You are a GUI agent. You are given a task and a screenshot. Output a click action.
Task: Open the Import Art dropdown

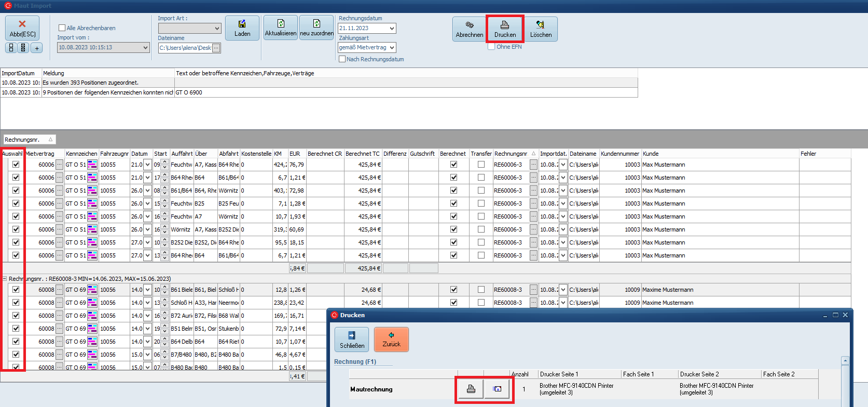217,28
